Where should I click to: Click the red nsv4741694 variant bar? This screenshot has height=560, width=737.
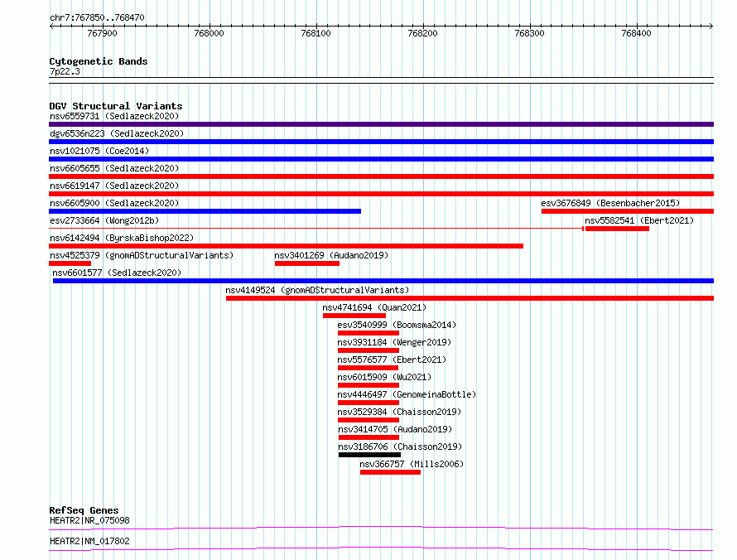pyautogui.click(x=354, y=316)
